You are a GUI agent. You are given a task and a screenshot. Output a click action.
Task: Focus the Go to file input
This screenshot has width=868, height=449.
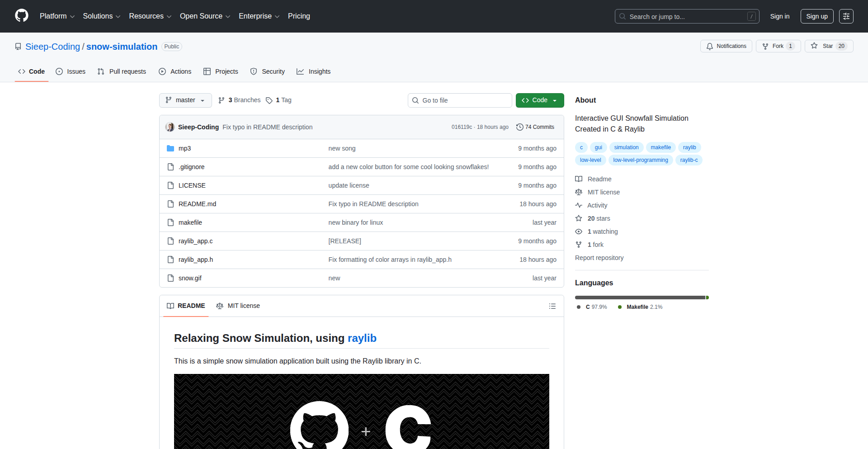tap(460, 100)
